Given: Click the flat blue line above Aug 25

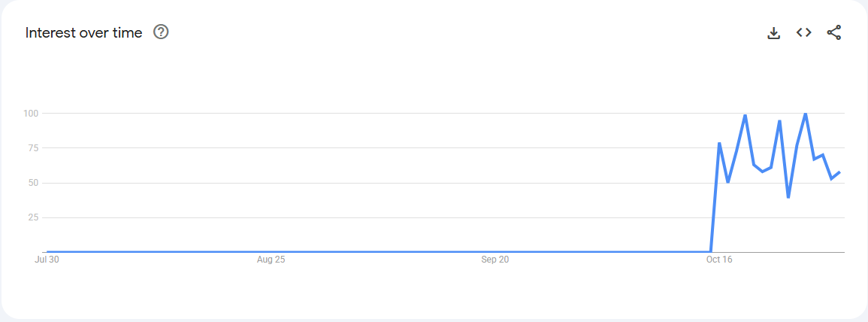Looking at the screenshot, I should point(271,251).
